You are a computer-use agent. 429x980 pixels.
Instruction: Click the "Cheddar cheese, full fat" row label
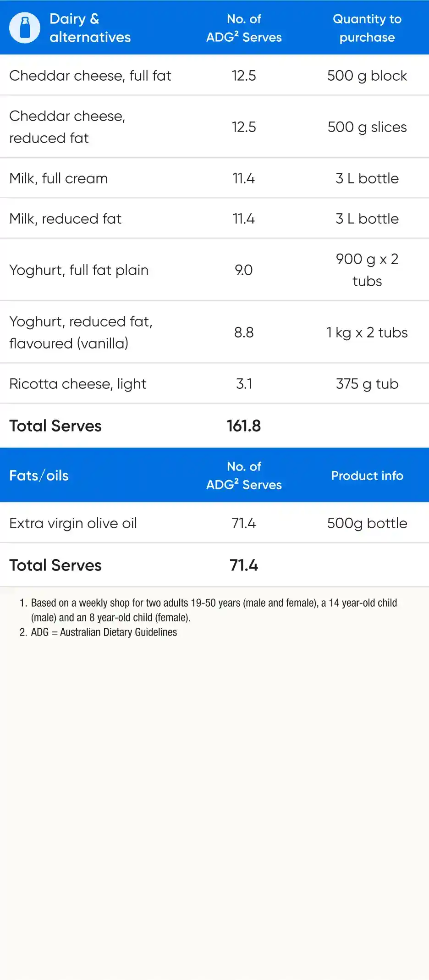(x=90, y=75)
